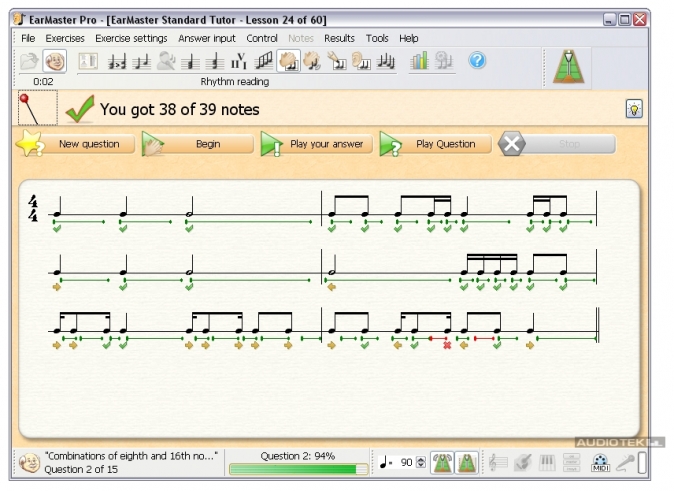This screenshot has width=674, height=491.
Task: Click the Open file folder icon
Action: pyautogui.click(x=29, y=61)
